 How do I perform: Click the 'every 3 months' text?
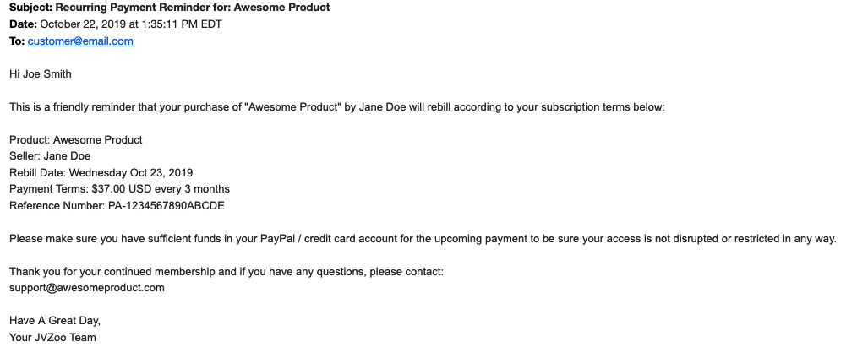pyautogui.click(x=192, y=189)
